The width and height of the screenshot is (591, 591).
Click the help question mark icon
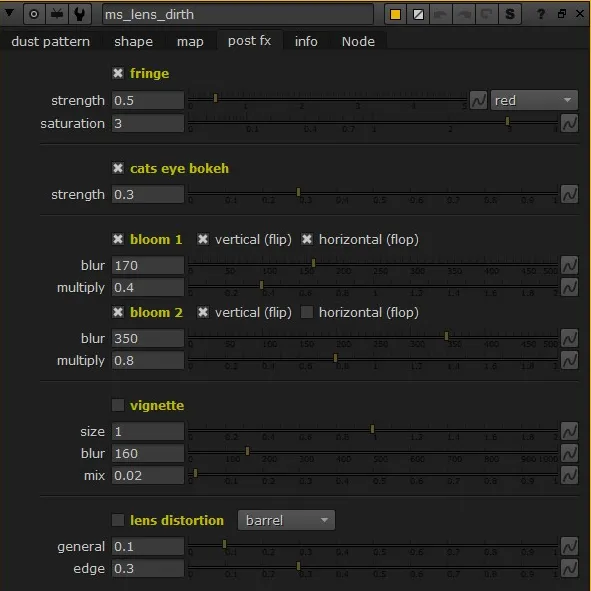(x=540, y=14)
